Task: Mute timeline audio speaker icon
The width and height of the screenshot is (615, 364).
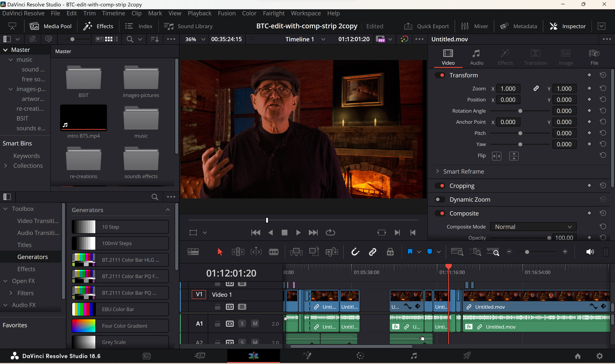Action: coord(590,252)
